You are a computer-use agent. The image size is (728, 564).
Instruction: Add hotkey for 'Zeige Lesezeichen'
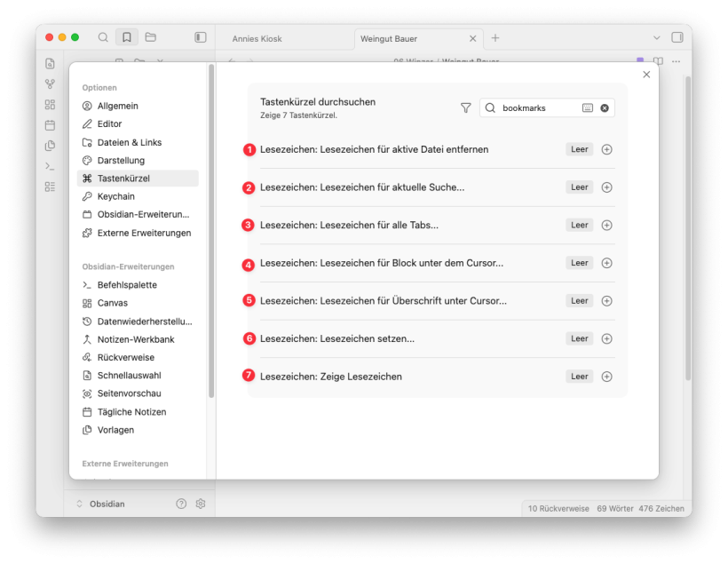click(x=606, y=377)
